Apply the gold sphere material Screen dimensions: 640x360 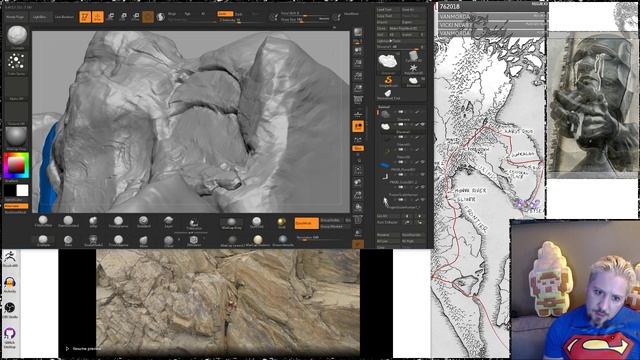click(282, 222)
